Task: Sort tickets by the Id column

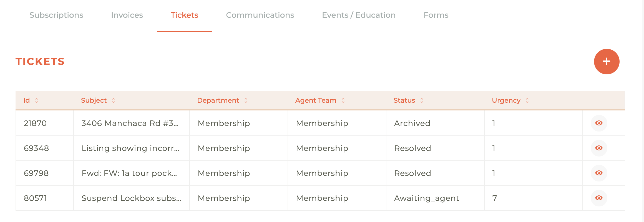Action: click(x=36, y=100)
